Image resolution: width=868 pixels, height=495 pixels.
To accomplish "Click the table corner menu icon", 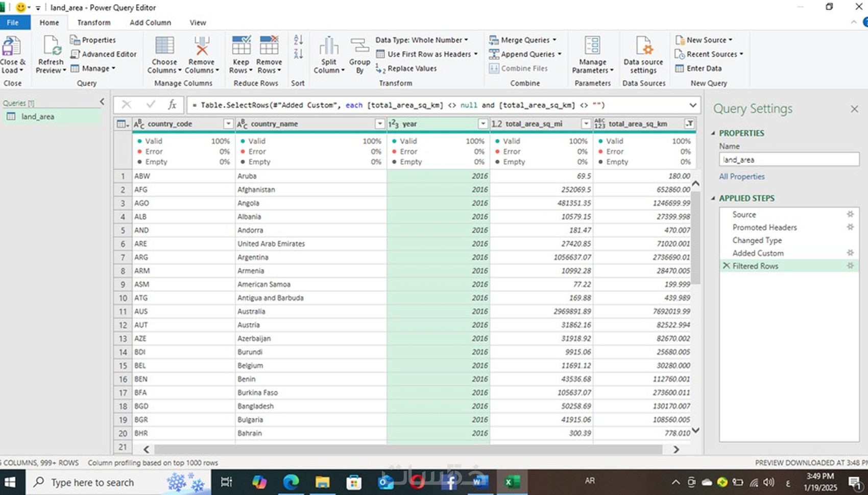I will pyautogui.click(x=123, y=124).
